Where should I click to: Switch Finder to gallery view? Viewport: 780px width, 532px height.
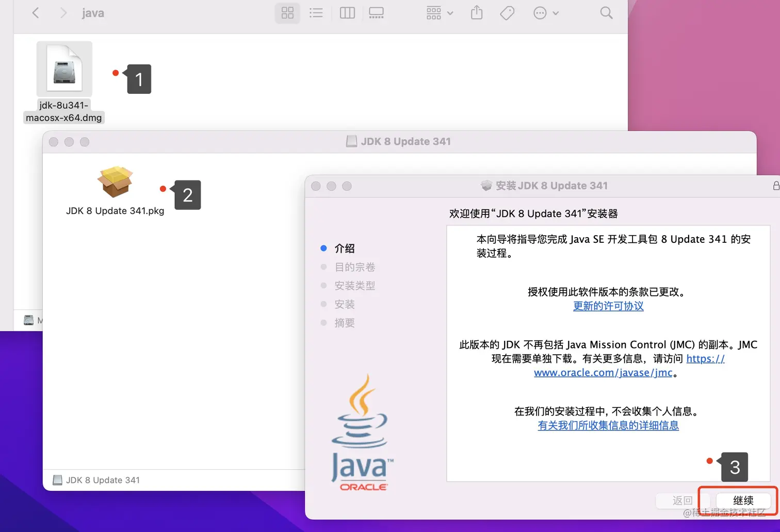(376, 13)
